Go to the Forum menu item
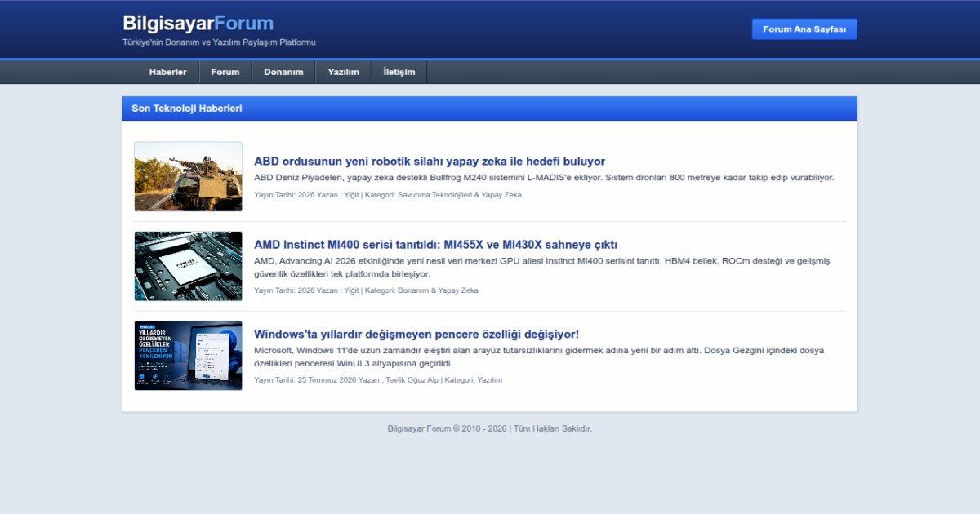This screenshot has height=514, width=980. point(225,72)
